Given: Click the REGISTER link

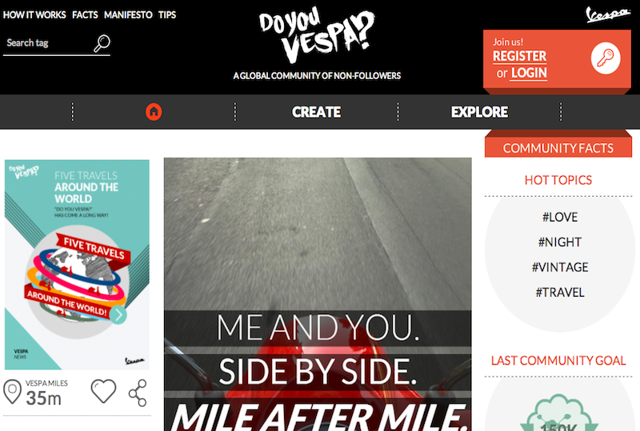Looking at the screenshot, I should point(520,56).
